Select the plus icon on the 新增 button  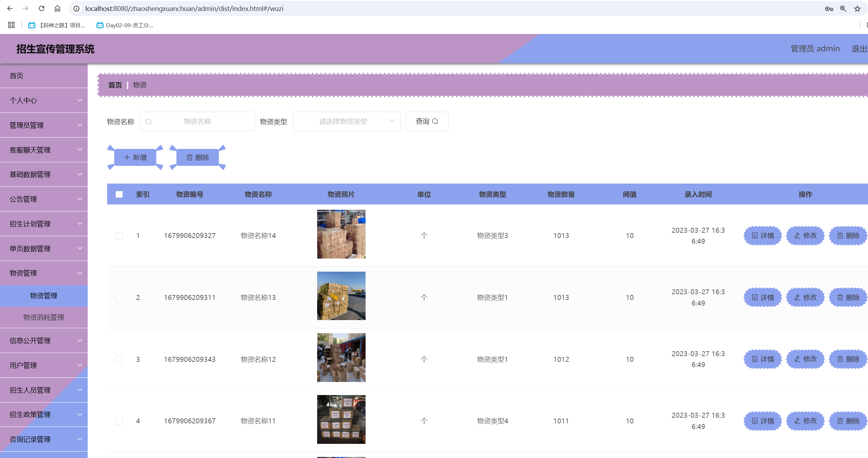coord(126,157)
